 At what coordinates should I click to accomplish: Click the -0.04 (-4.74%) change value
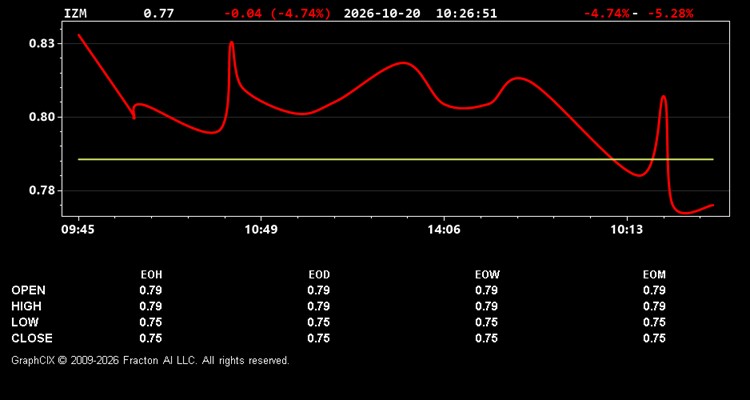[x=277, y=13]
